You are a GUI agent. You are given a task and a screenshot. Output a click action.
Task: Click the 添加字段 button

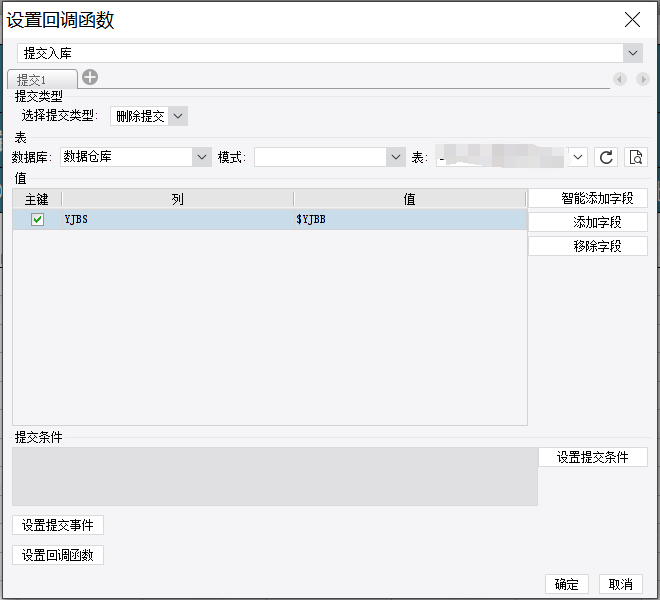click(x=588, y=222)
